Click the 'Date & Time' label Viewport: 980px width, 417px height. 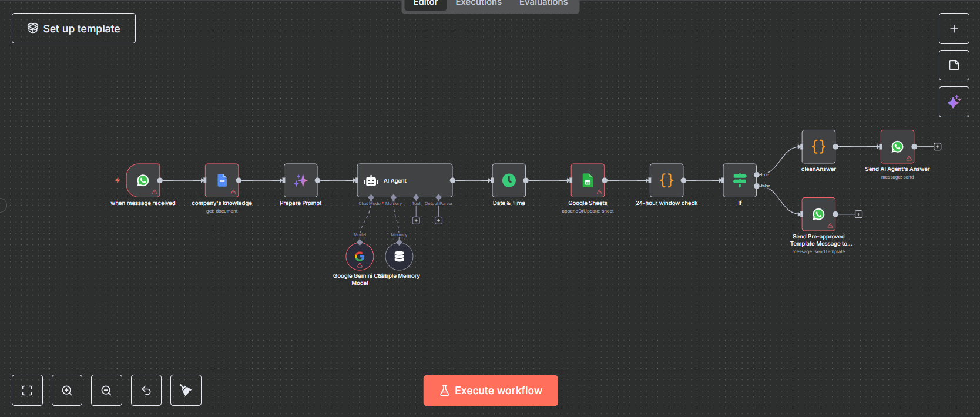click(509, 203)
